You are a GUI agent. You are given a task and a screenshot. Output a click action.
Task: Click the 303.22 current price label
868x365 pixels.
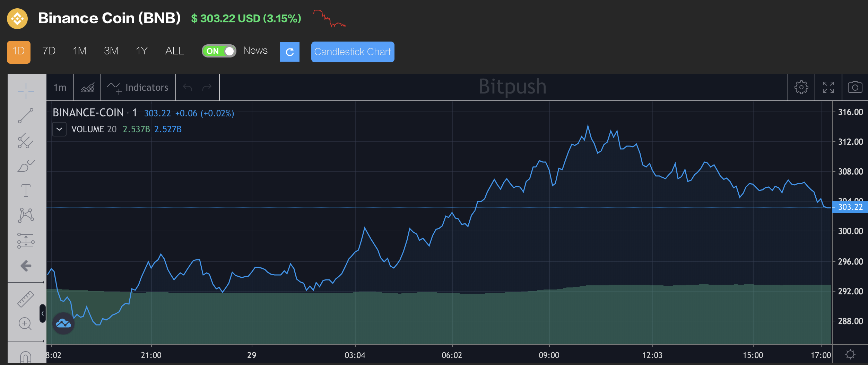pos(850,207)
